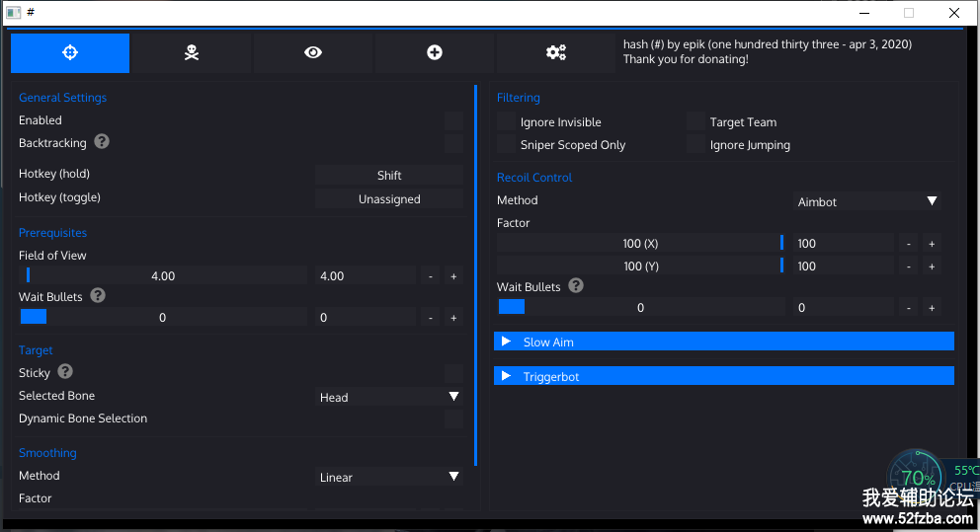Image resolution: width=980 pixels, height=532 pixels.
Task: Expand the Triggerbot section
Action: pyautogui.click(x=723, y=376)
